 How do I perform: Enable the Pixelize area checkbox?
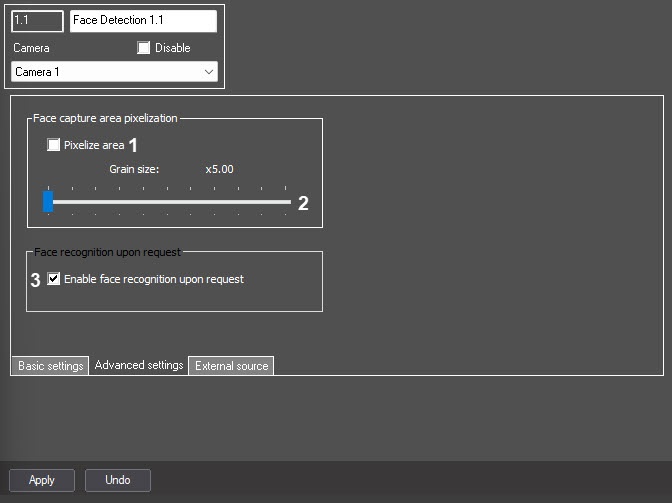(54, 145)
